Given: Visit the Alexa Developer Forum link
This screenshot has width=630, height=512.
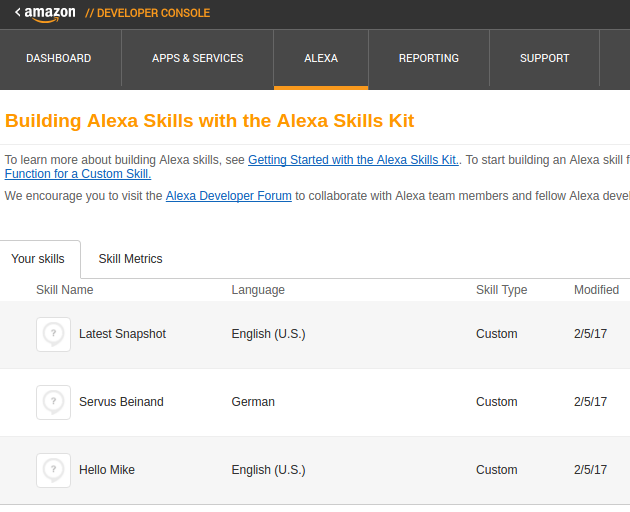Looking at the screenshot, I should point(229,196).
